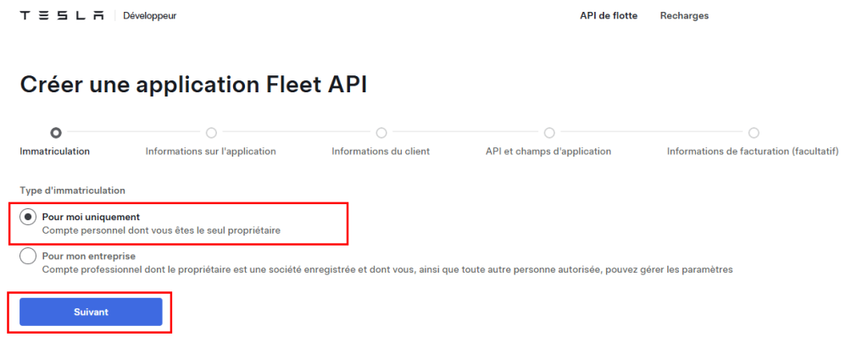Open the Développeur home link
Screen dimensions: 868x337
pos(149,16)
